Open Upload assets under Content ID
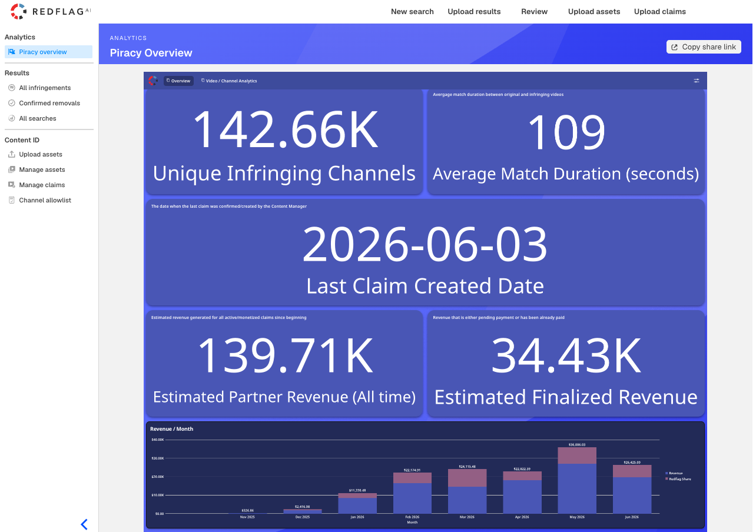 pos(41,154)
